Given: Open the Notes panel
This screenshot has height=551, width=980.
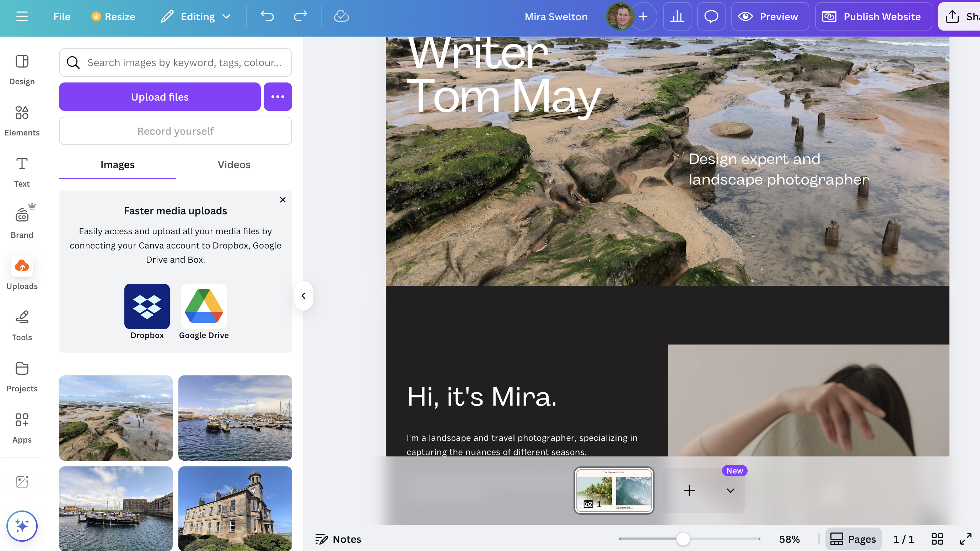Looking at the screenshot, I should pyautogui.click(x=338, y=539).
